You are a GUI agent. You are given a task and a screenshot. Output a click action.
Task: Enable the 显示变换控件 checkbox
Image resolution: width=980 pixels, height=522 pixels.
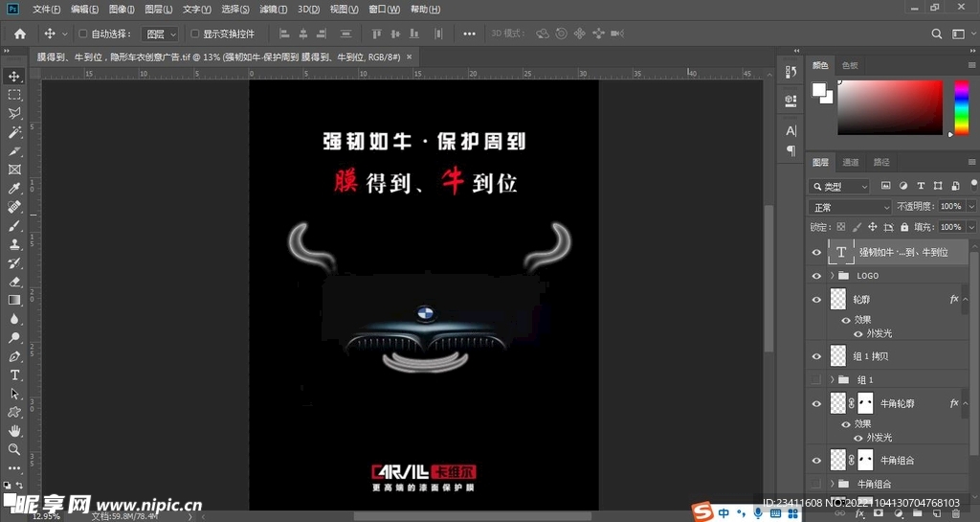[195, 34]
